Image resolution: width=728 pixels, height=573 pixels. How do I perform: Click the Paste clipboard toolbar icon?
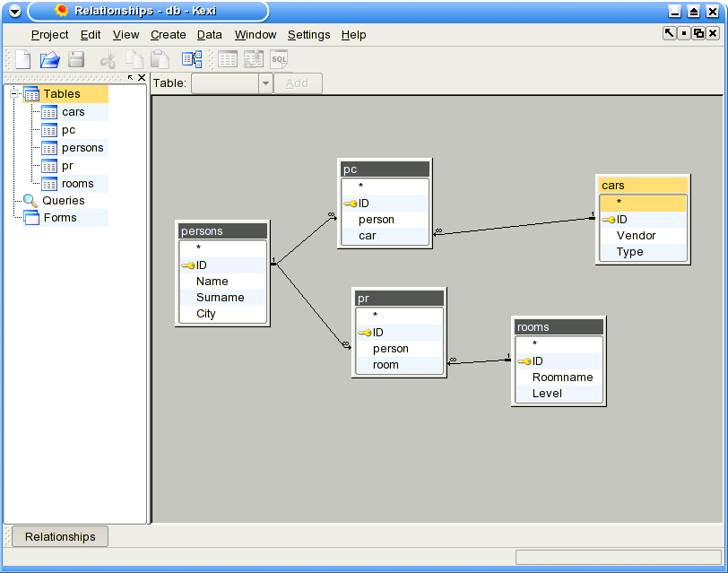pos(160,60)
